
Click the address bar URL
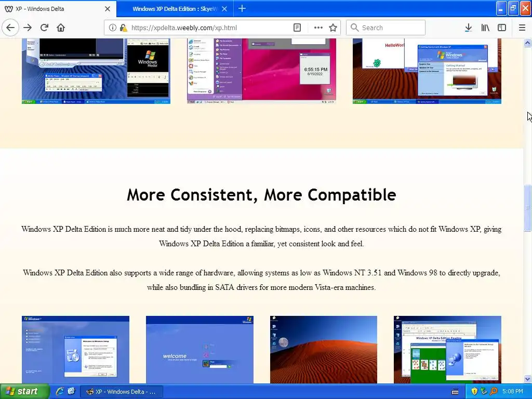point(184,28)
